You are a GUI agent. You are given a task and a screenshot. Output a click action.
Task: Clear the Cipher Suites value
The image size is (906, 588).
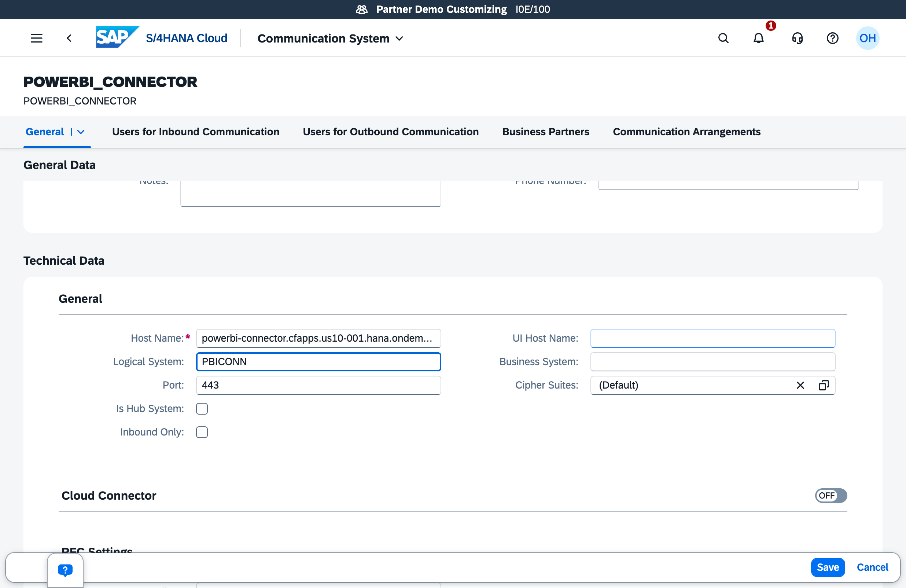[x=800, y=385]
